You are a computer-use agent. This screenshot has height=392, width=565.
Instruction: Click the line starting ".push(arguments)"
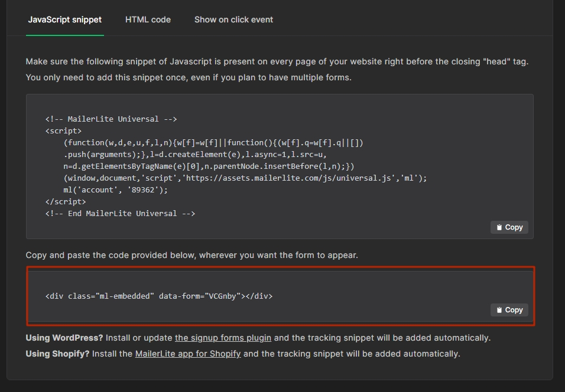click(195, 155)
